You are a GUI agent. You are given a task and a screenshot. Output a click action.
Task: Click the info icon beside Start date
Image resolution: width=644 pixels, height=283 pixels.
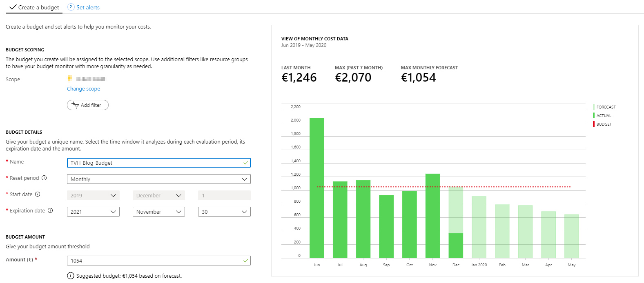tap(38, 194)
